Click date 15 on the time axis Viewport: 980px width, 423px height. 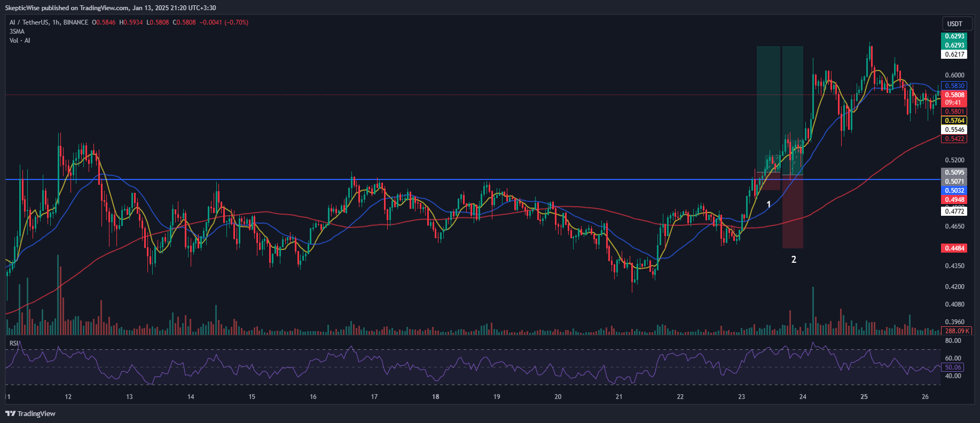(x=252, y=397)
